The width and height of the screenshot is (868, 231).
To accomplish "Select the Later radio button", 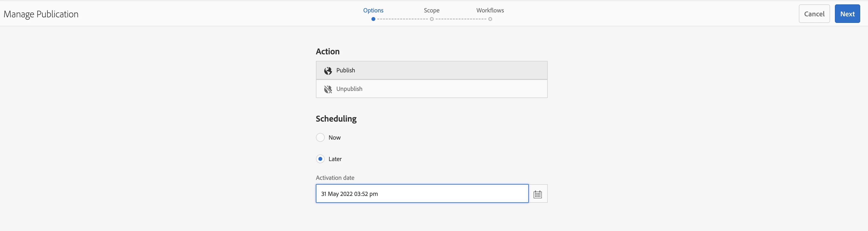I will 320,159.
